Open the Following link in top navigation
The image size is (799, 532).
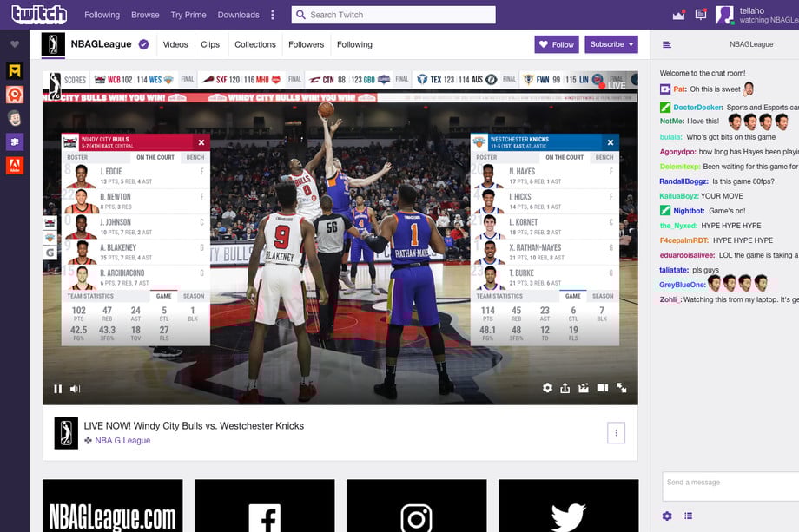pos(102,15)
